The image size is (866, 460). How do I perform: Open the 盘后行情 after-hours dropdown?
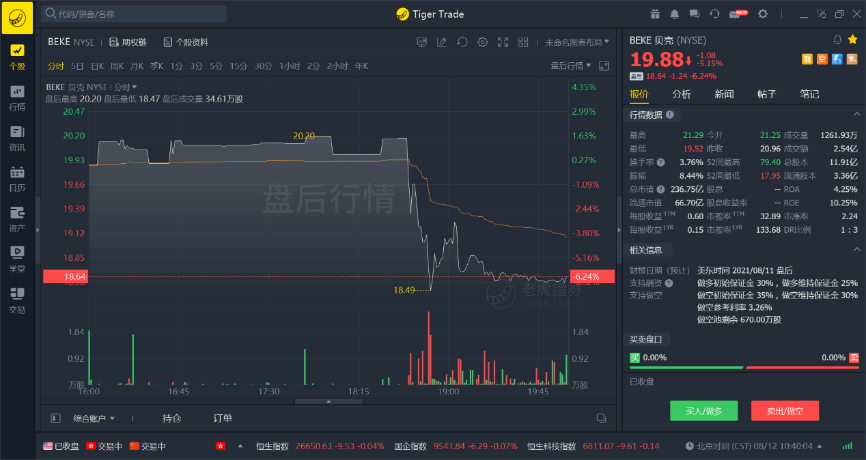click(x=571, y=66)
